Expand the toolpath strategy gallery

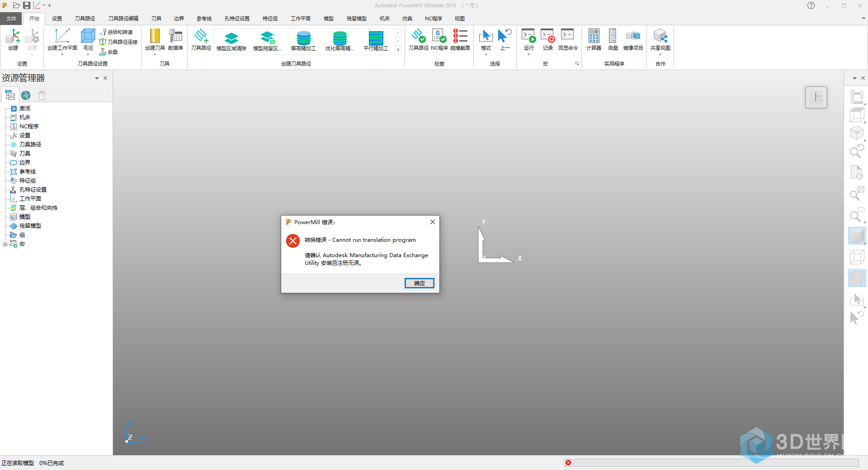398,50
